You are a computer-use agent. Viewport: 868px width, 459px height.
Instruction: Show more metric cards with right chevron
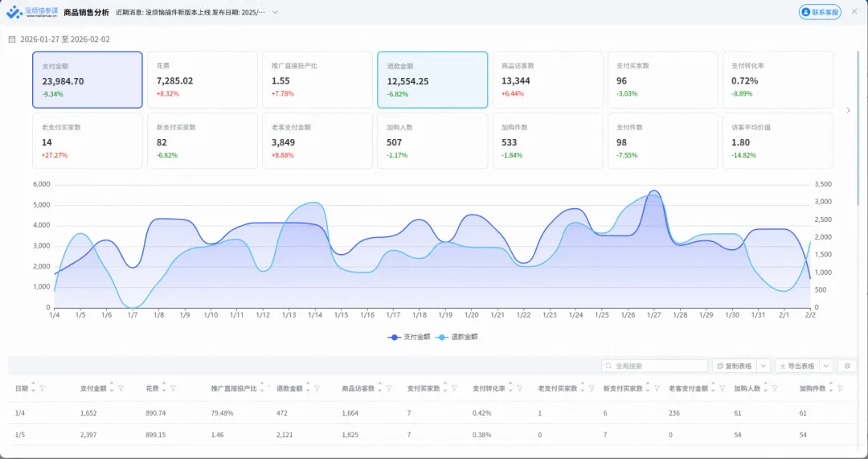point(848,110)
